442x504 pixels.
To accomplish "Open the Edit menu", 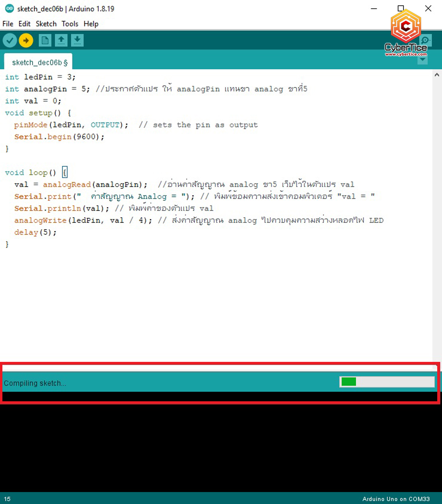I will tap(24, 24).
